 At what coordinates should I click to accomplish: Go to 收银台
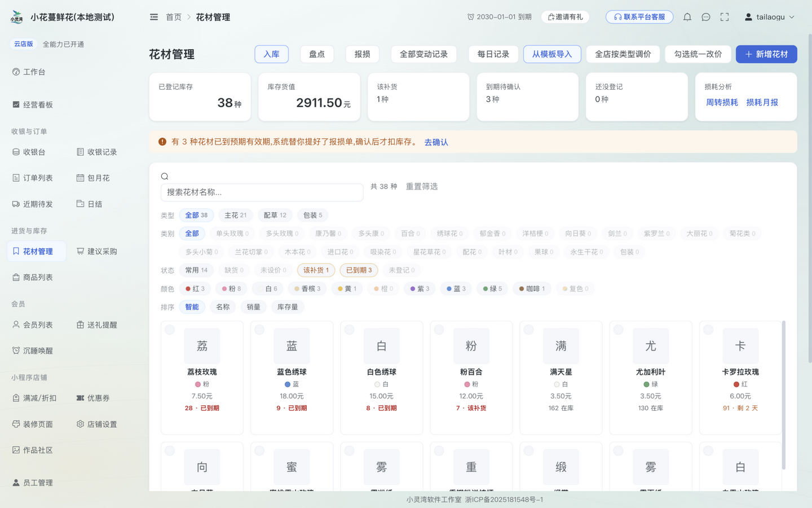[29, 152]
